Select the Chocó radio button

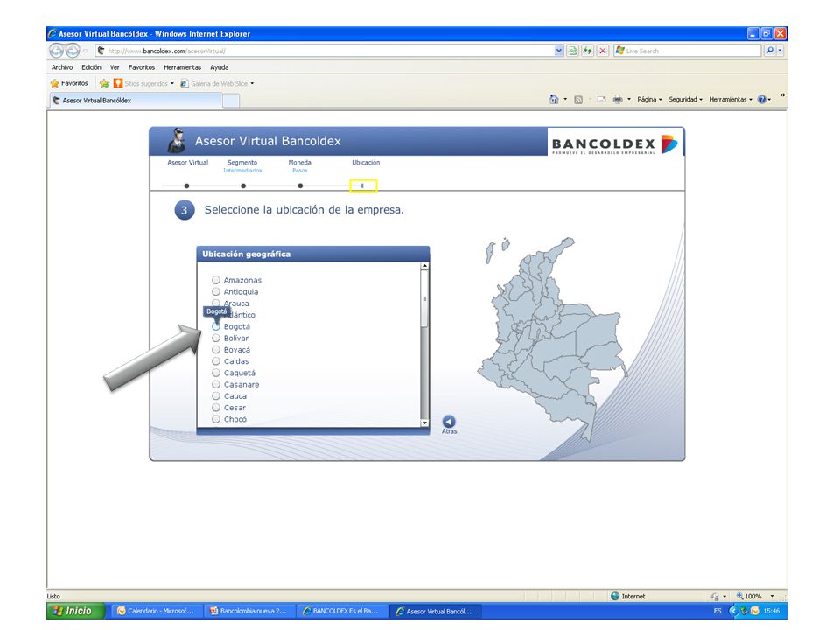[216, 419]
